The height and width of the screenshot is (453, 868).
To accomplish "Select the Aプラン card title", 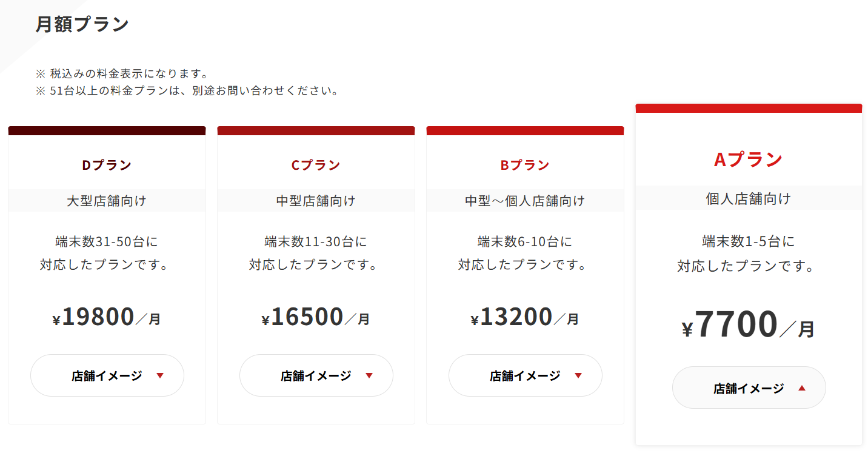I will [x=749, y=159].
